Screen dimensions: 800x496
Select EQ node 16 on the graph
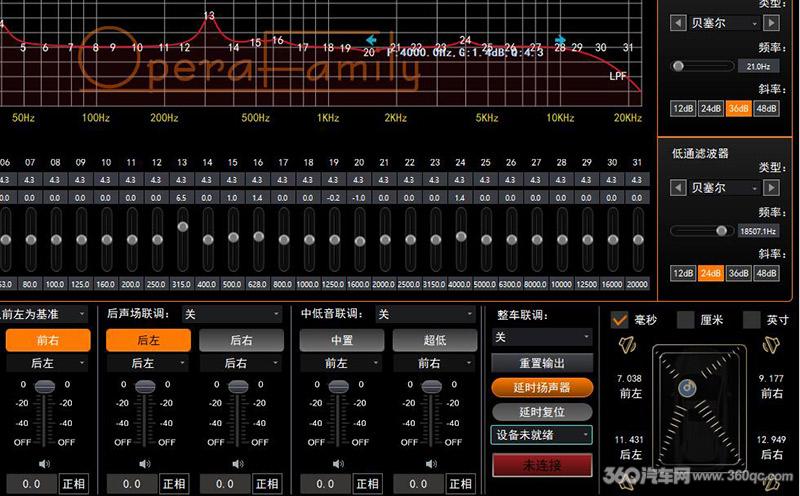tap(278, 40)
